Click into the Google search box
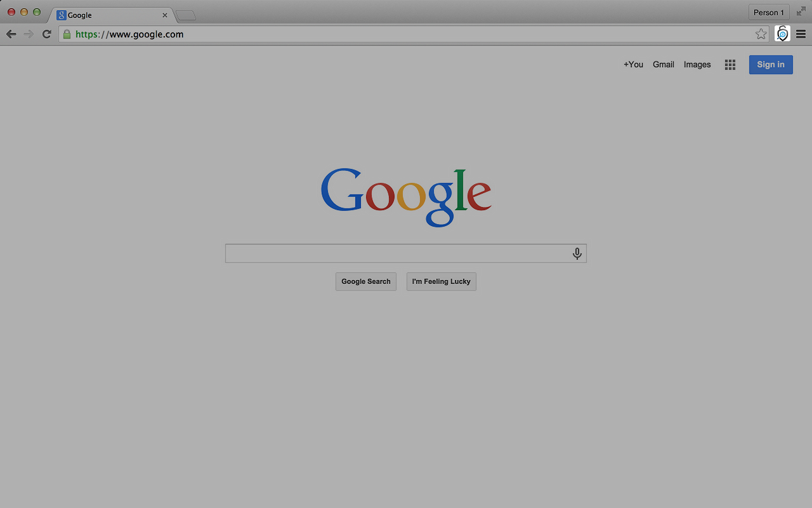 pos(406,253)
